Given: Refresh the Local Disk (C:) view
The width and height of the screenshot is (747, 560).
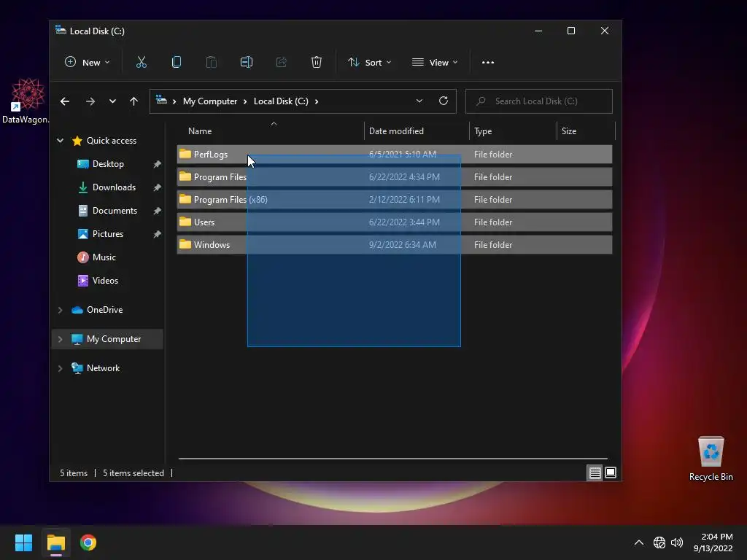Looking at the screenshot, I should click(444, 101).
